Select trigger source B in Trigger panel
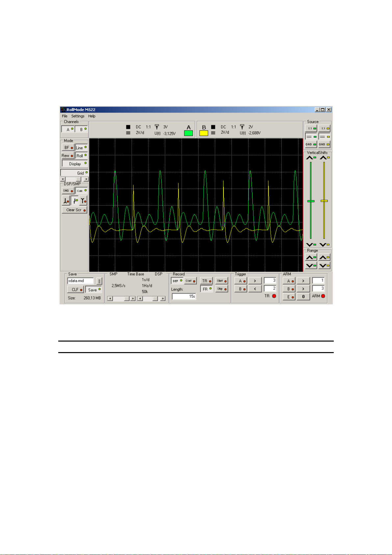This screenshot has width=392, height=555. 241,289
